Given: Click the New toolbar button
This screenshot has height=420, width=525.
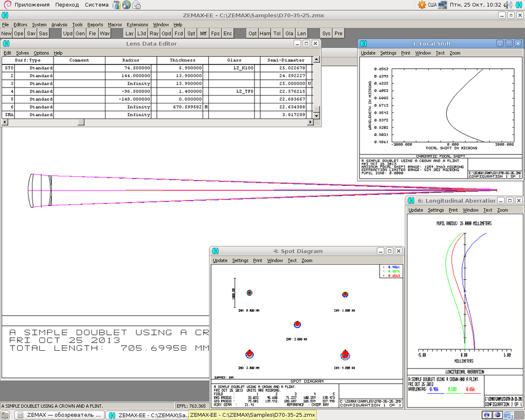Looking at the screenshot, I should (6, 33).
